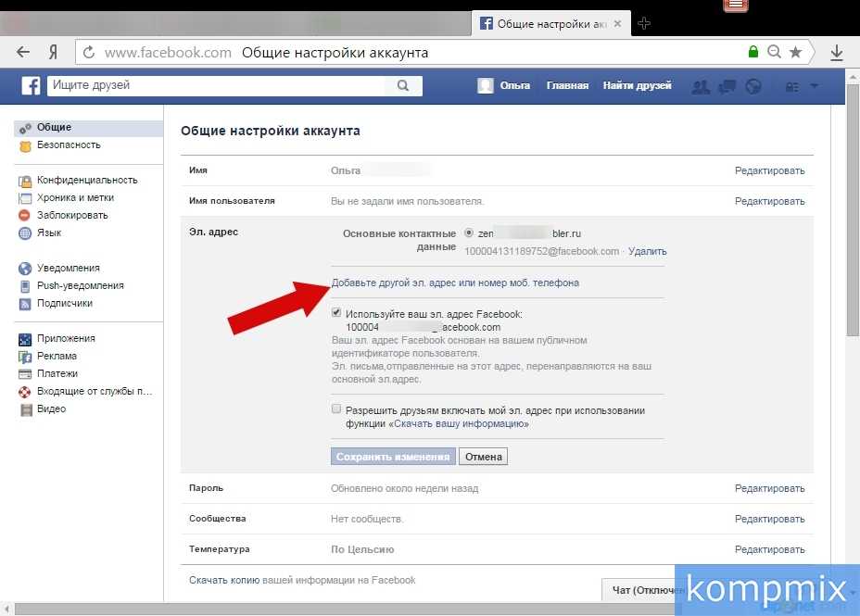
Task: Open browser downloads arrow icon
Action: coord(837,53)
